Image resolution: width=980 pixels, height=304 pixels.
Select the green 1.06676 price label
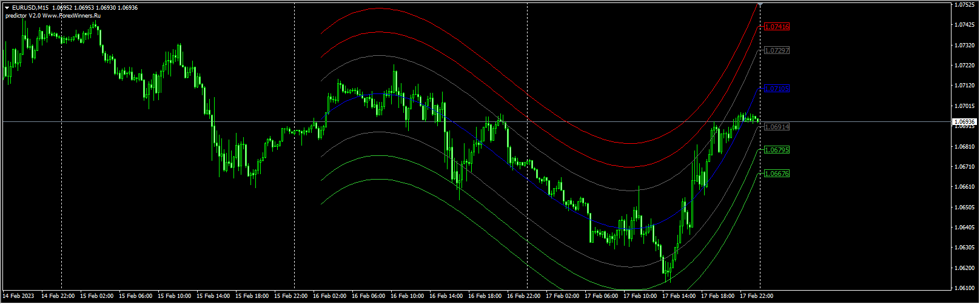[777, 174]
